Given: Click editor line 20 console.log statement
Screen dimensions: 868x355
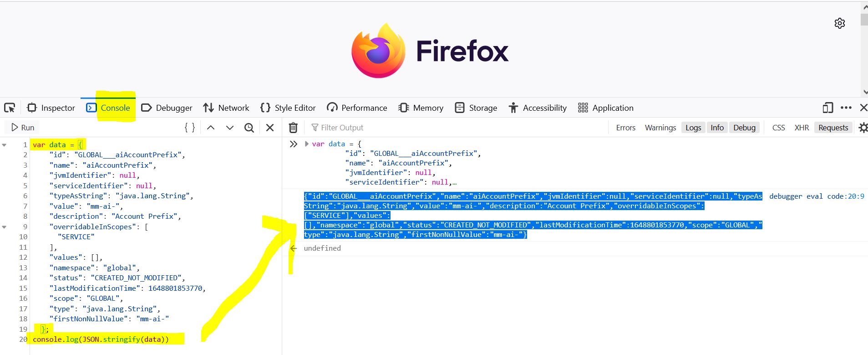Looking at the screenshot, I should (101, 340).
